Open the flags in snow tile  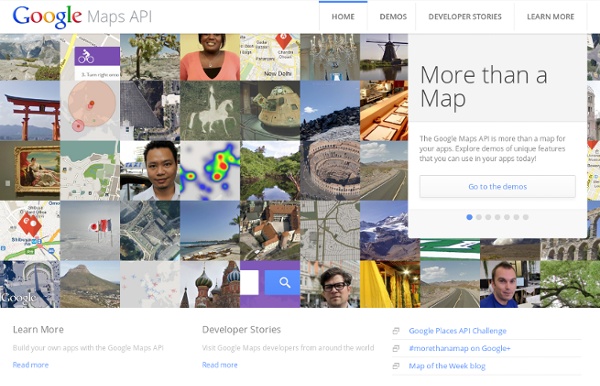(x=90, y=231)
